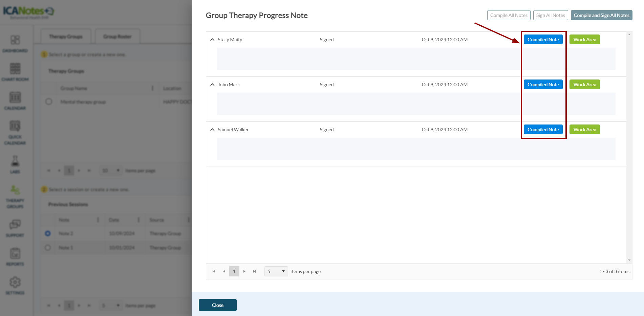Image resolution: width=644 pixels, height=316 pixels.
Task: Select the Note 1 session radio button
Action: (48, 248)
